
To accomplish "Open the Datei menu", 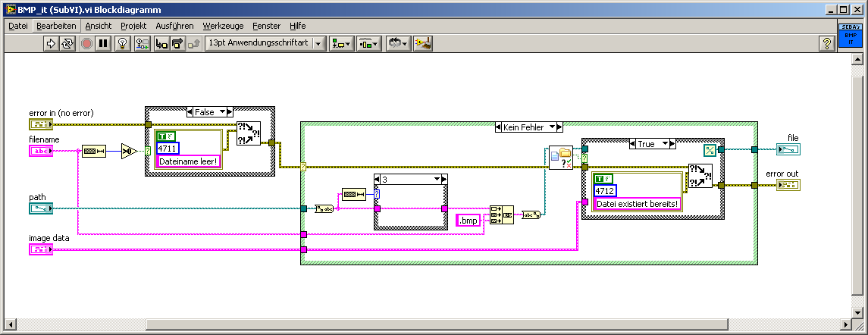I will coord(18,26).
